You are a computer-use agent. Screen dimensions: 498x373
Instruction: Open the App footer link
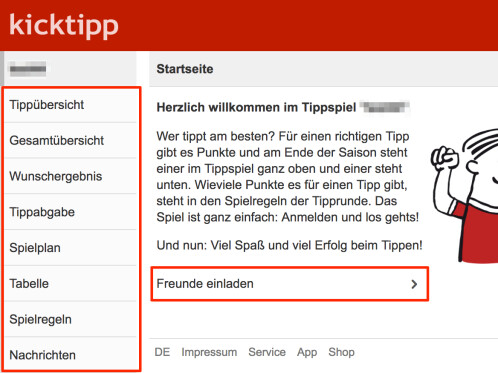point(307,352)
